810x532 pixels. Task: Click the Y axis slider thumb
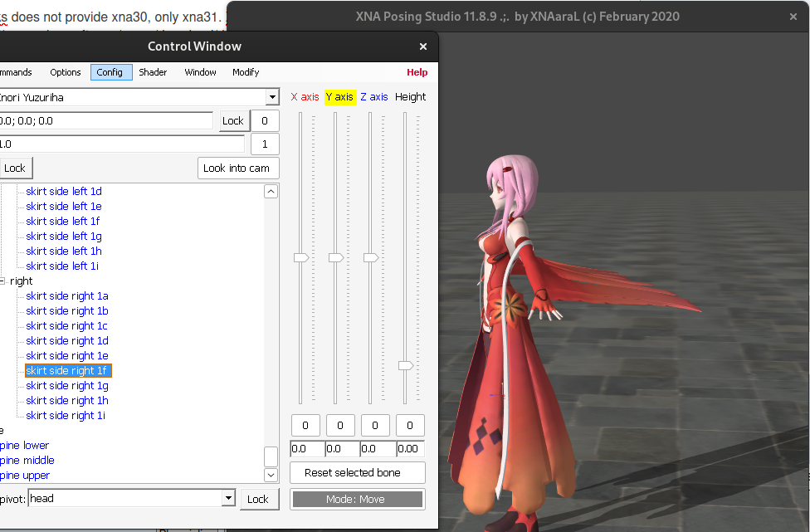point(336,257)
